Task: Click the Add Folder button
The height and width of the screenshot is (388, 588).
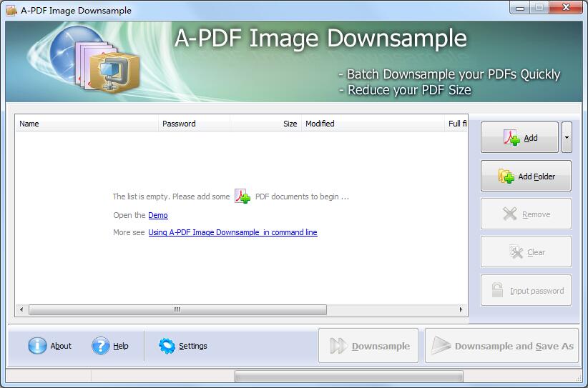Action: [526, 176]
